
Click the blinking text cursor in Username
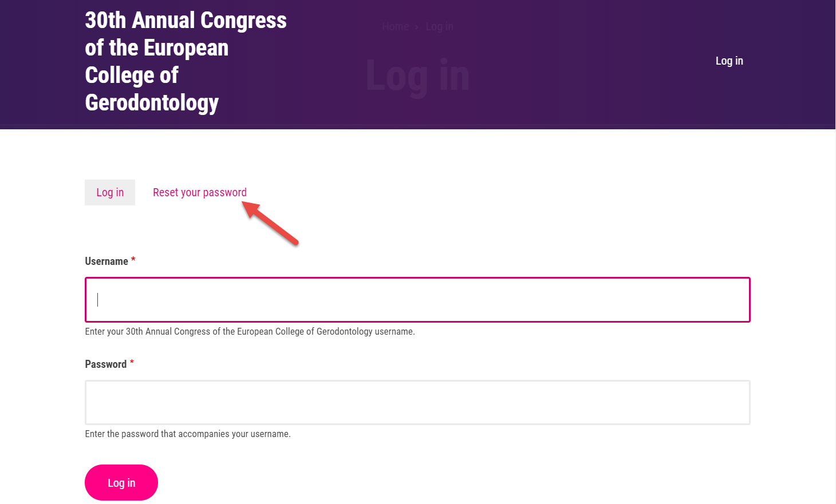[98, 300]
